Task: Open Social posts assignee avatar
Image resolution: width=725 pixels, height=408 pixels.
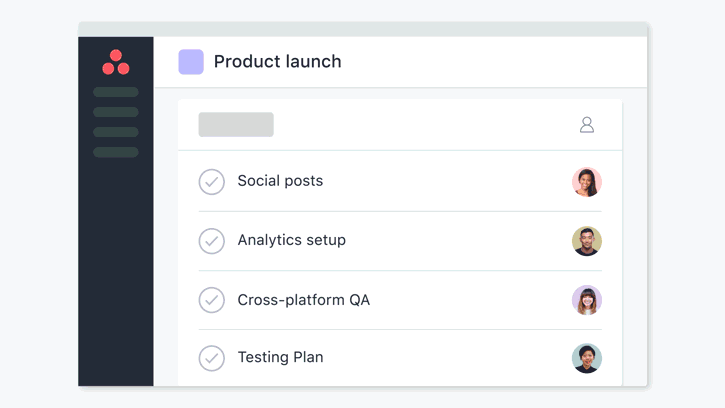Action: click(x=587, y=182)
